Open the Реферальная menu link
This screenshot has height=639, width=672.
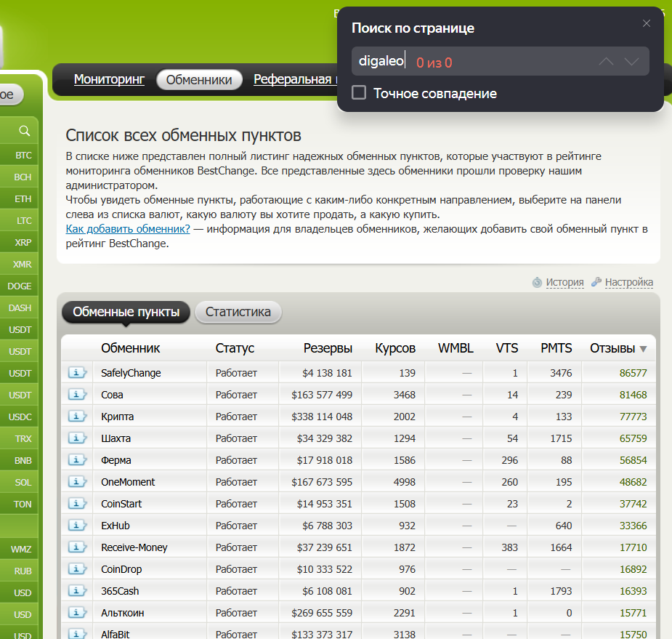295,79
